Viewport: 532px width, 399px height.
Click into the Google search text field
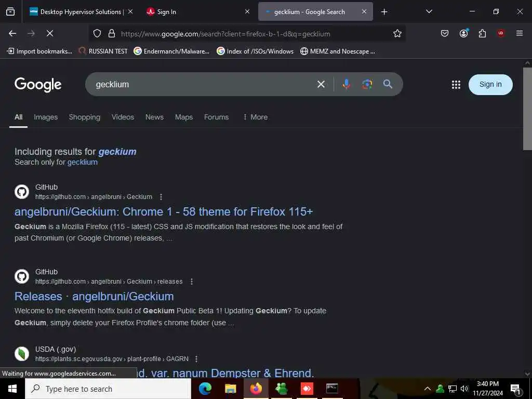204,84
